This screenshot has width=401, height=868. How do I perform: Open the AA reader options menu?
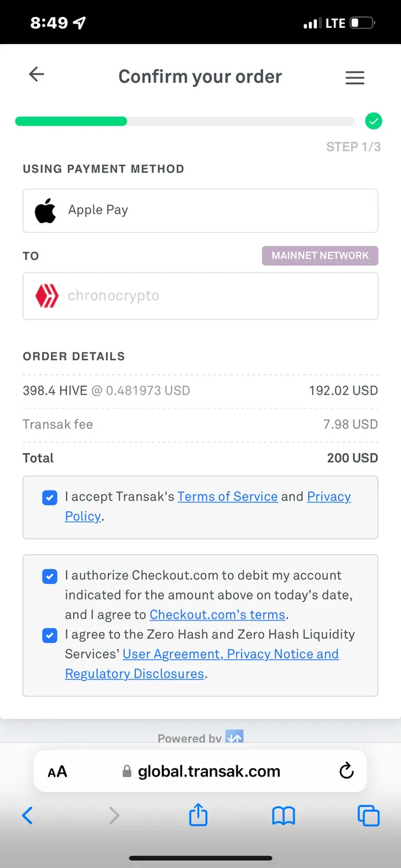click(x=58, y=772)
